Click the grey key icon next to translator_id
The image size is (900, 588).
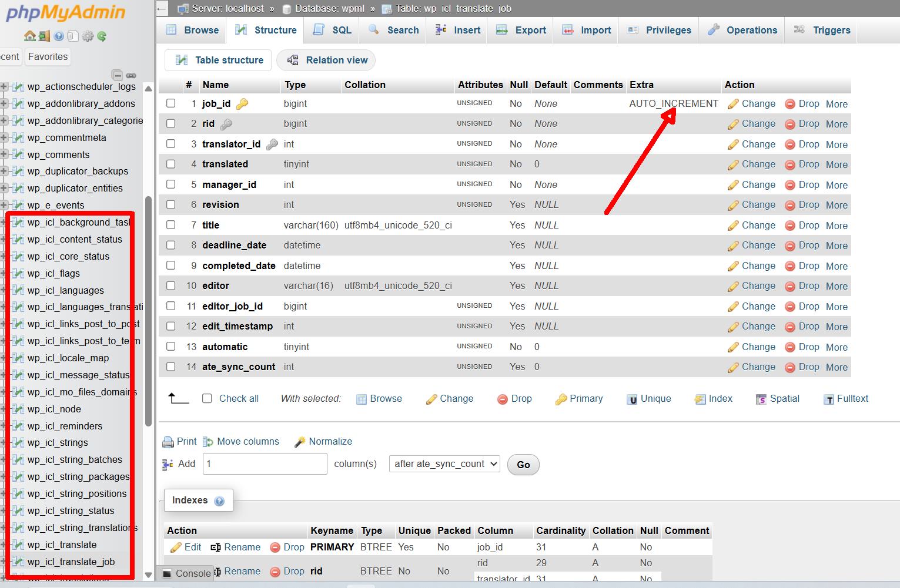pyautogui.click(x=272, y=145)
